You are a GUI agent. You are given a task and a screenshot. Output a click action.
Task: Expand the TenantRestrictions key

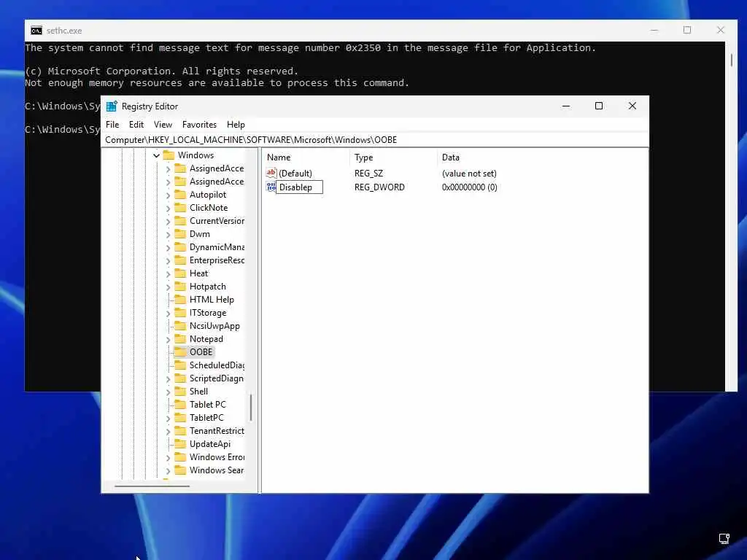click(x=169, y=431)
